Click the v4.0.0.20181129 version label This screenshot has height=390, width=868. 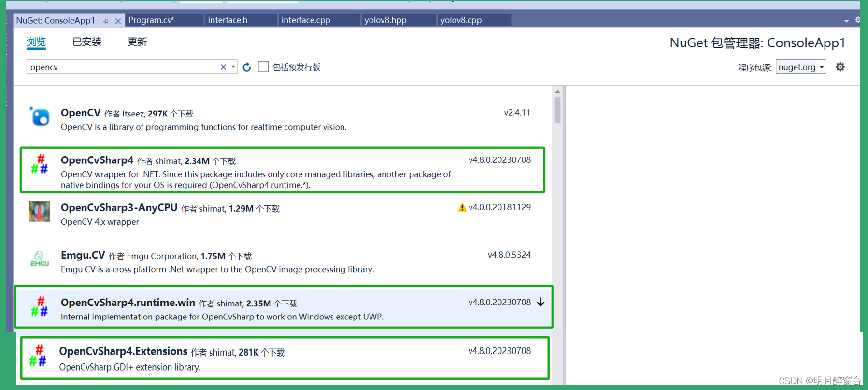click(x=499, y=207)
